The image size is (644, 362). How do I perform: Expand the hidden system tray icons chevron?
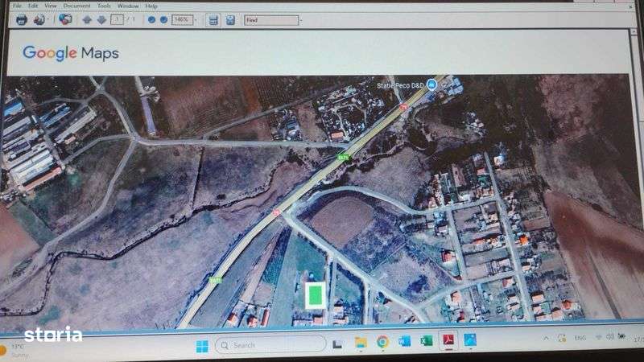point(546,338)
